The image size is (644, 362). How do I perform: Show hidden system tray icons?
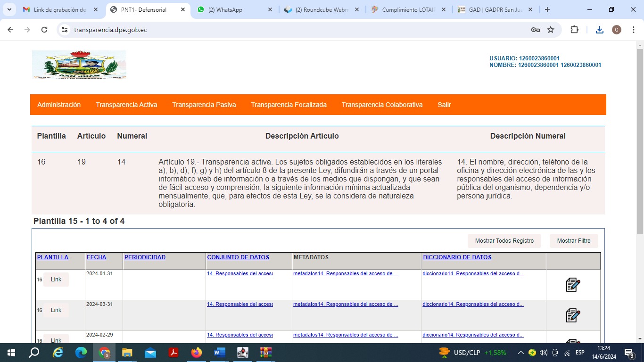(x=520, y=353)
